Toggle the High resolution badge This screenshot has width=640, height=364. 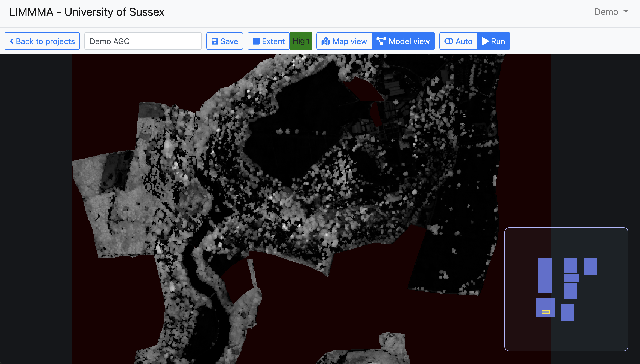pyautogui.click(x=301, y=41)
